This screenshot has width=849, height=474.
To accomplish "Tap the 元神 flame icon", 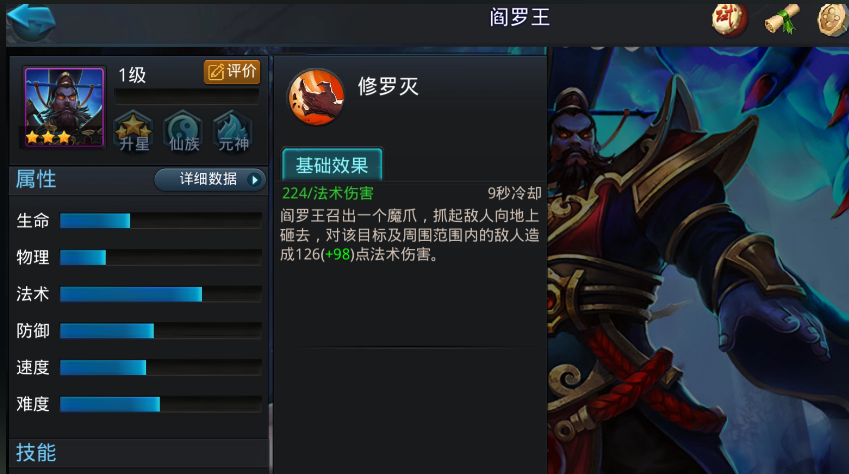I will click(233, 132).
